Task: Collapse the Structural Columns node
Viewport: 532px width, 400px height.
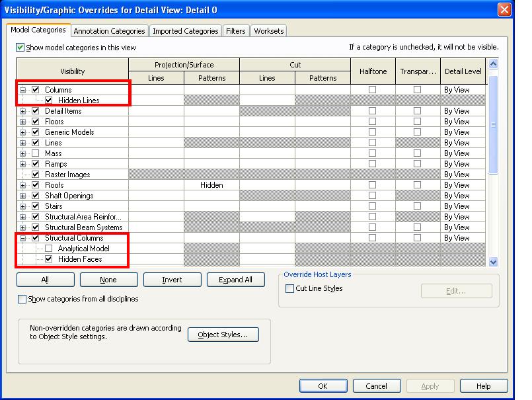Action: [23, 238]
